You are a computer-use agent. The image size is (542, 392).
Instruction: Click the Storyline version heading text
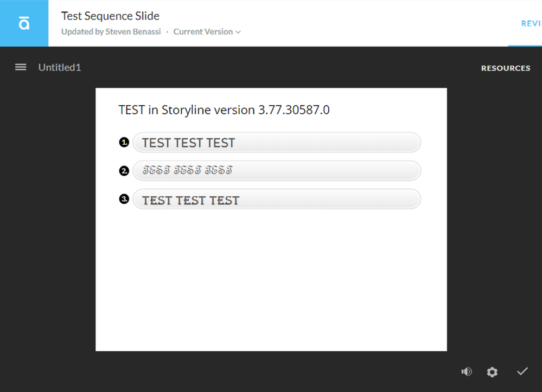point(224,110)
